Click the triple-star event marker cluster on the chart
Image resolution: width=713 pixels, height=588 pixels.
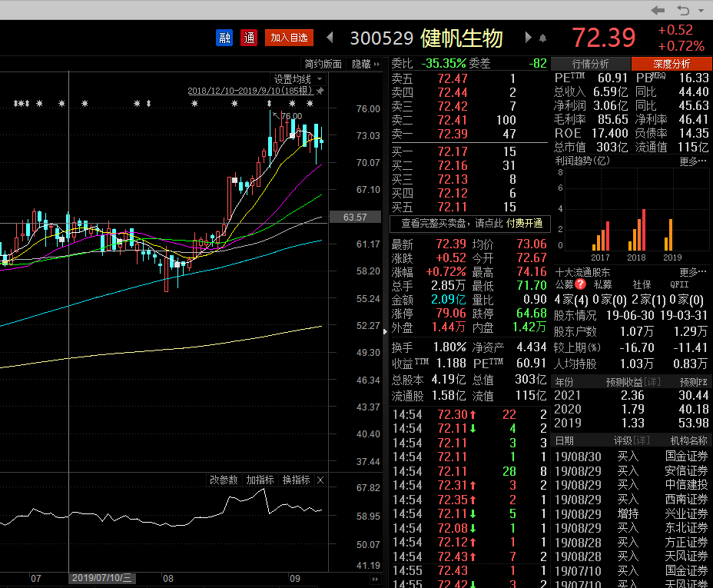[22, 104]
